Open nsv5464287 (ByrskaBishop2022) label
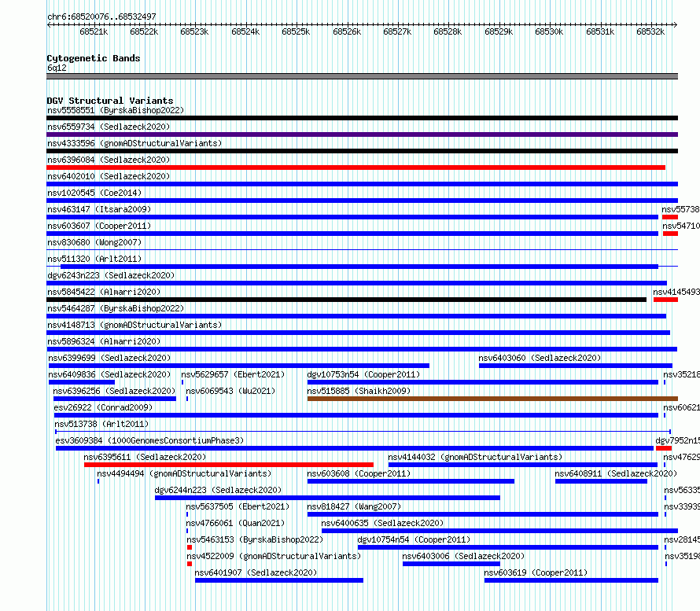The height and width of the screenshot is (611, 700). click(116, 308)
